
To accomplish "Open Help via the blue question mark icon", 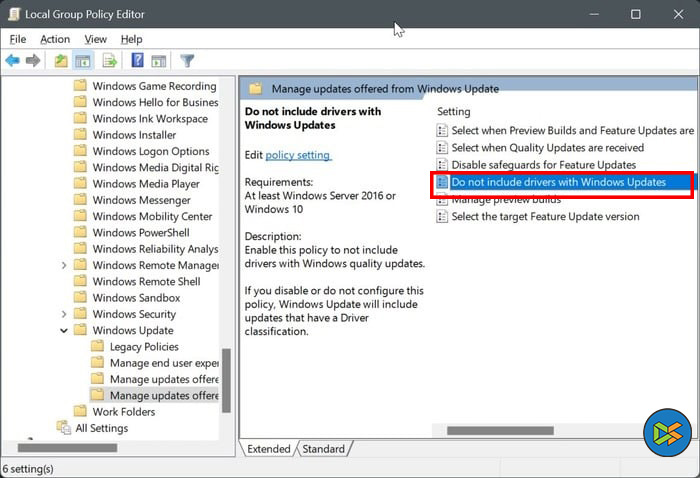I will [x=137, y=61].
